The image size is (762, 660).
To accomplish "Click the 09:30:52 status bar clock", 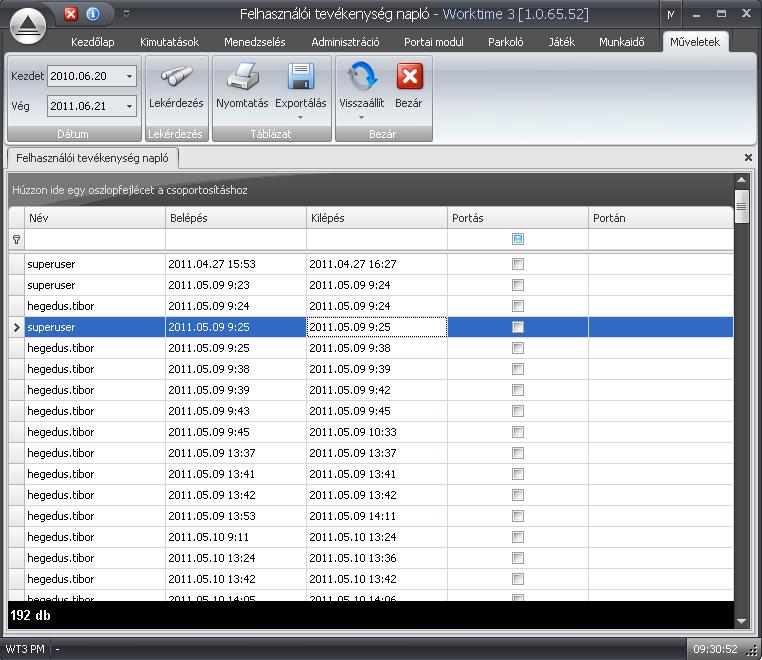I will (715, 649).
